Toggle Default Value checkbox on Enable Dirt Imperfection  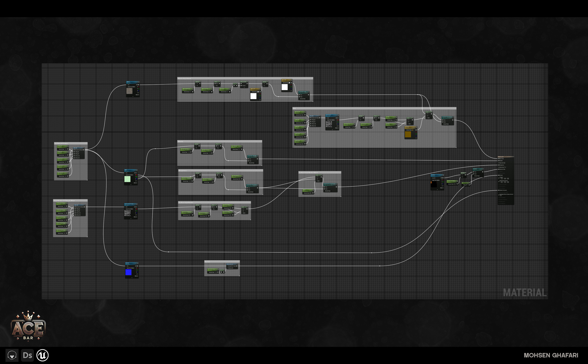click(x=450, y=124)
